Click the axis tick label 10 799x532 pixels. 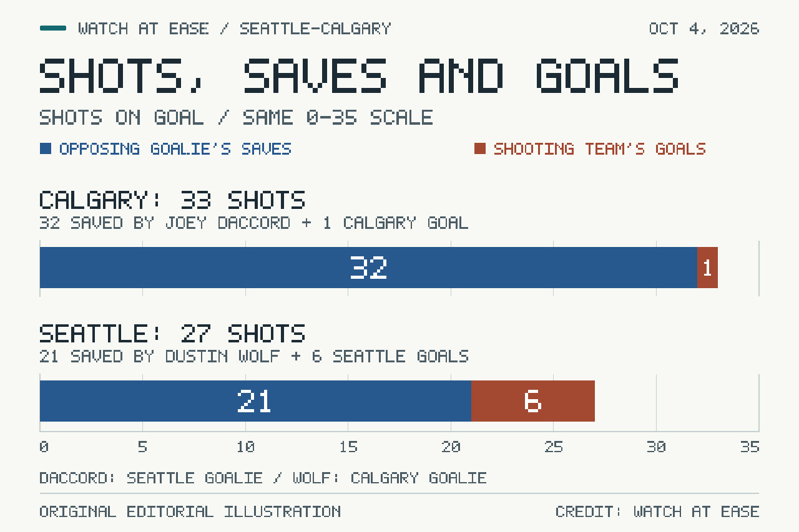click(245, 447)
